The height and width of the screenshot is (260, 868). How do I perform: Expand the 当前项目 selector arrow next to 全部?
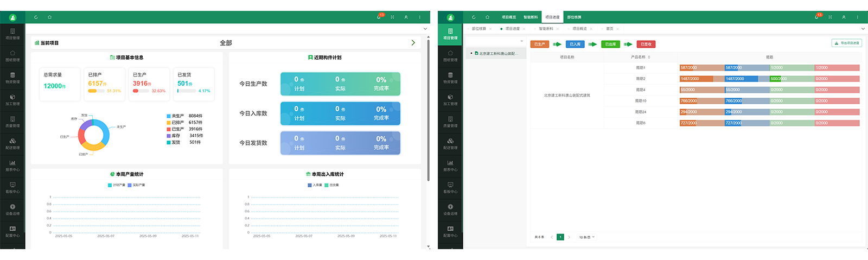413,42
